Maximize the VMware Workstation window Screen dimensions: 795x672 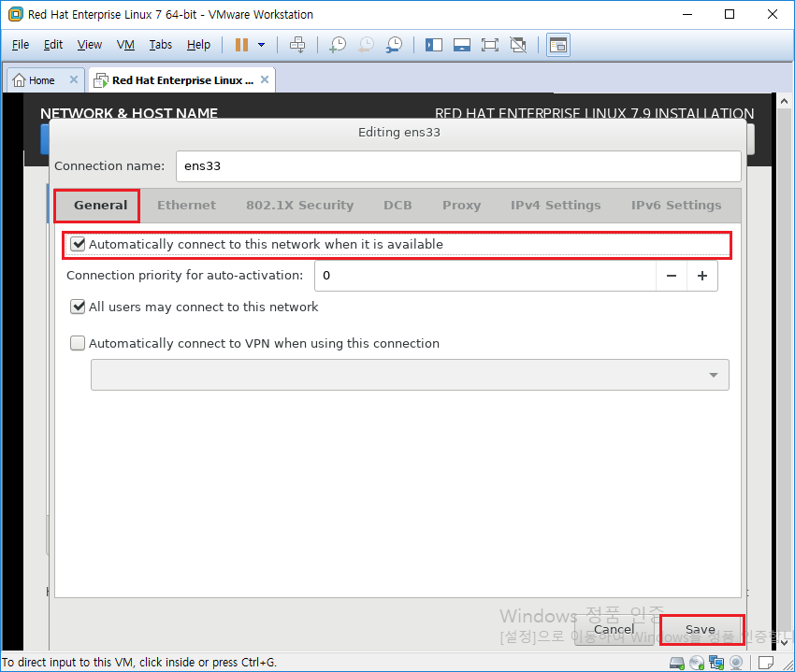[730, 14]
